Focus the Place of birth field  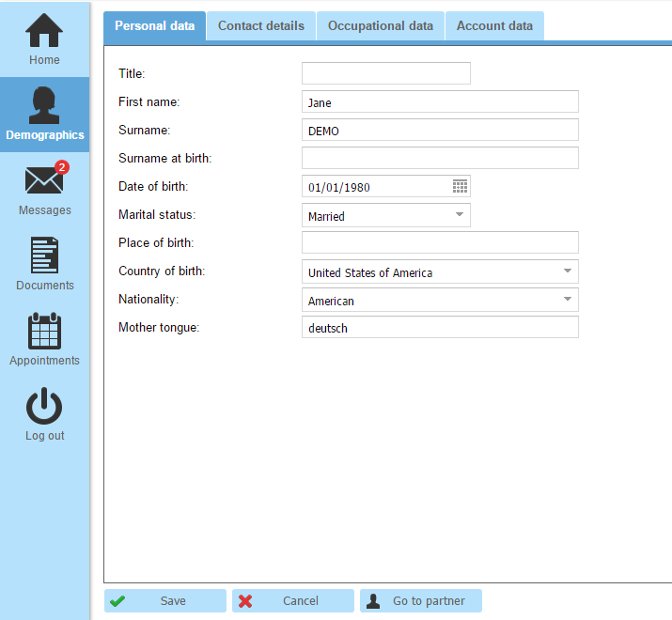[x=440, y=242]
